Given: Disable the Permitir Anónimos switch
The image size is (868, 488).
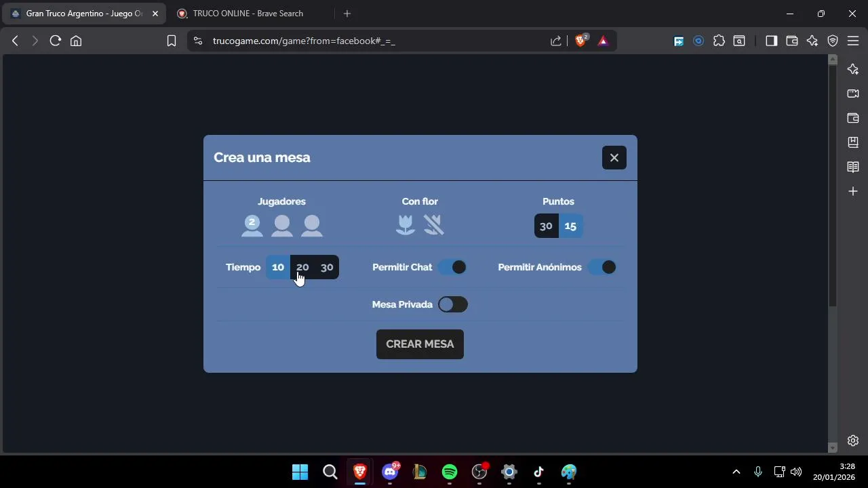Looking at the screenshot, I should point(602,267).
